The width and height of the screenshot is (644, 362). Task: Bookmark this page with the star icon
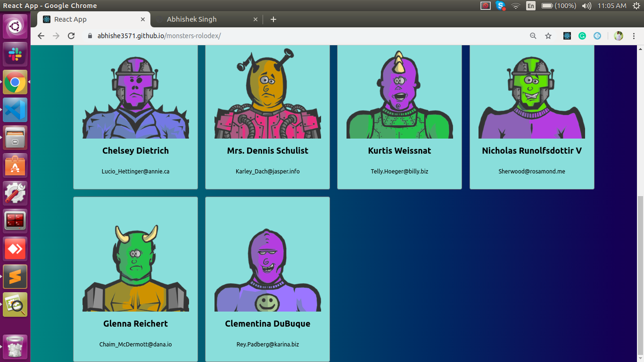point(548,36)
